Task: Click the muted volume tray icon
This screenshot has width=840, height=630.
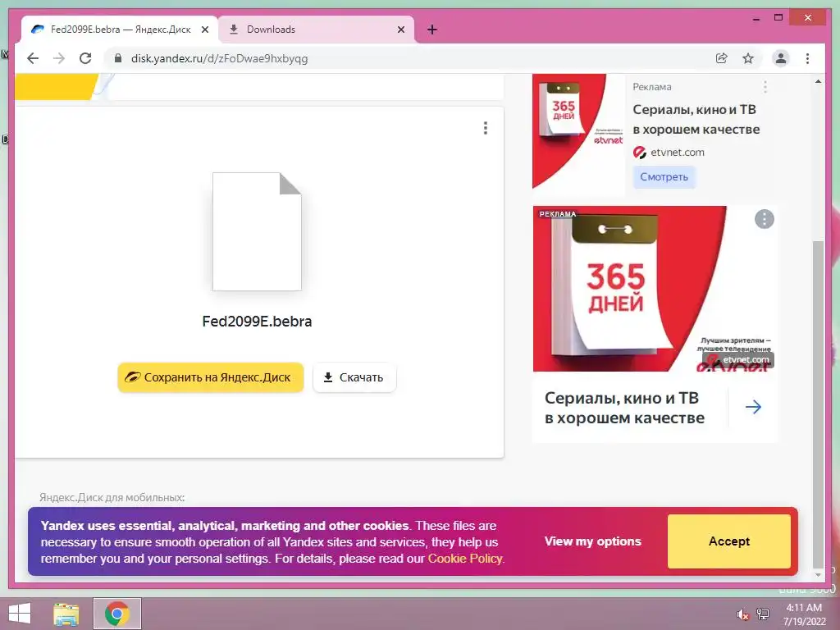Action: 742,614
